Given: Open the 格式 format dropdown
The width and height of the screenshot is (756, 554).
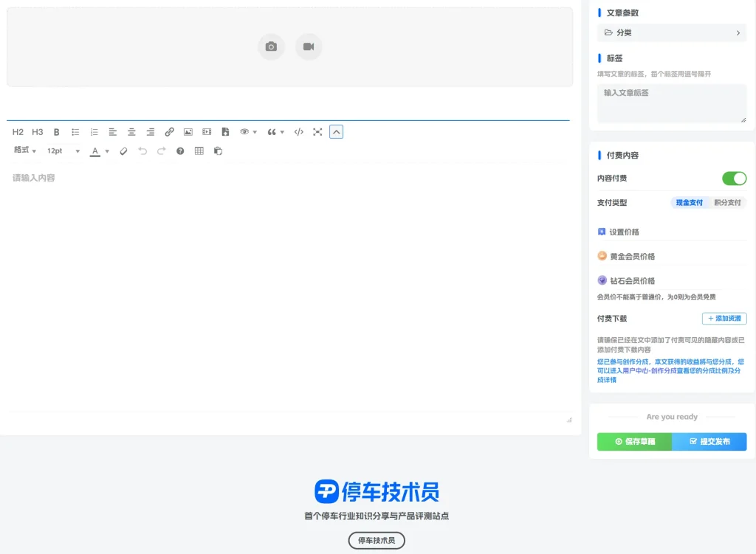Looking at the screenshot, I should click(x=25, y=150).
